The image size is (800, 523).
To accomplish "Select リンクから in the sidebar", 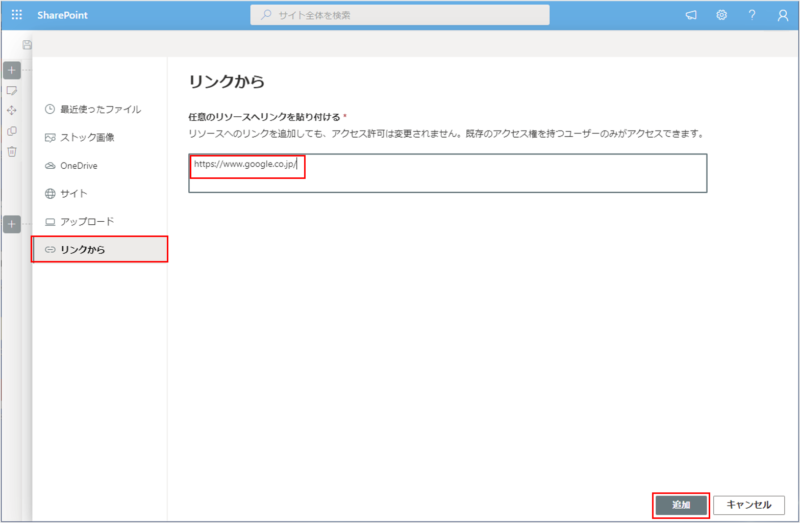I will click(100, 249).
